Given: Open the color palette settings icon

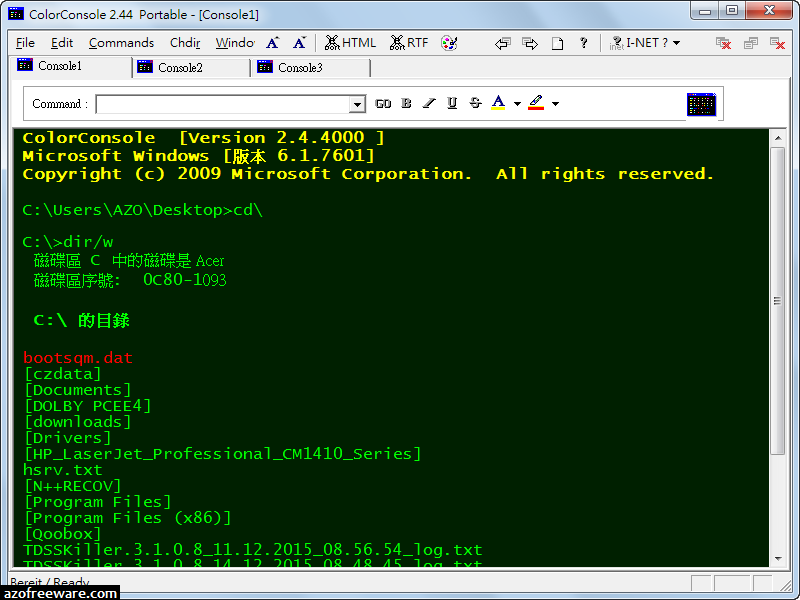Looking at the screenshot, I should click(449, 43).
